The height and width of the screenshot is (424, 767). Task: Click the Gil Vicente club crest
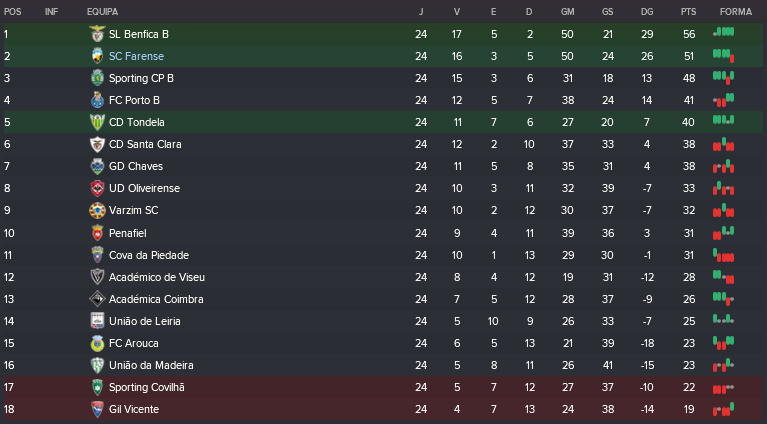tap(97, 409)
